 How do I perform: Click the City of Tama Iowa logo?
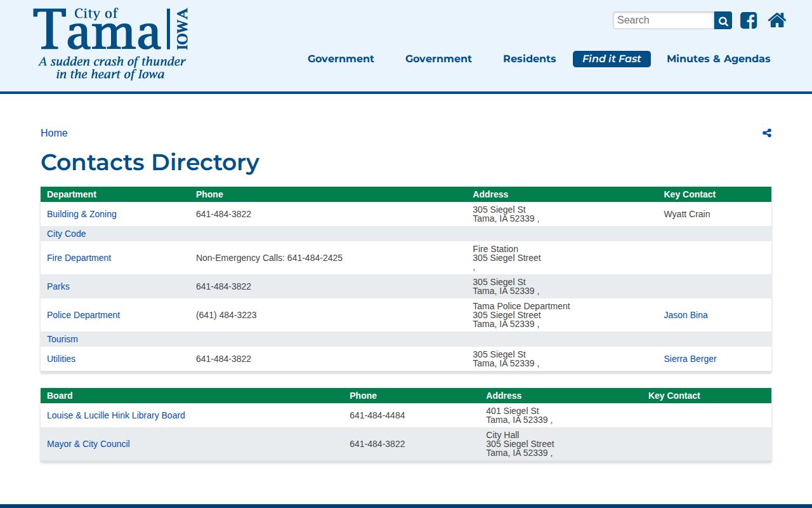pyautogui.click(x=111, y=44)
